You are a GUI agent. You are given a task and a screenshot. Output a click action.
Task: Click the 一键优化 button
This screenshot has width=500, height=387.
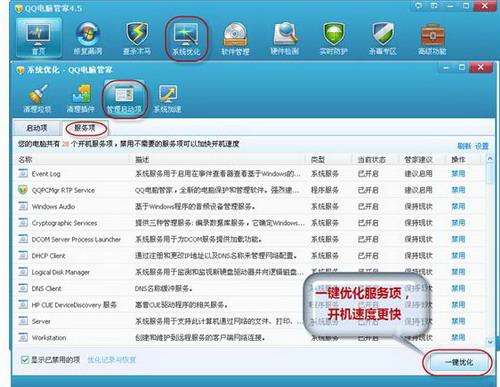pos(459,362)
